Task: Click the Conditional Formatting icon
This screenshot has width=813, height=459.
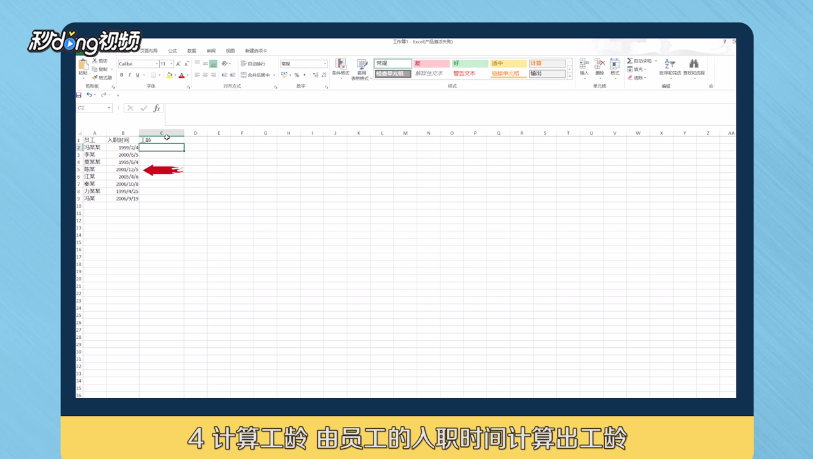Action: [341, 64]
